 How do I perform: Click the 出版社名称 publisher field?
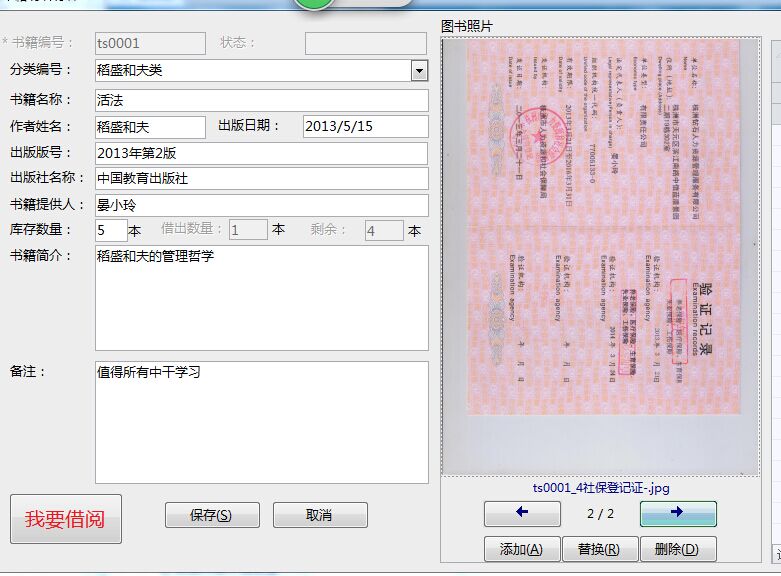point(261,178)
